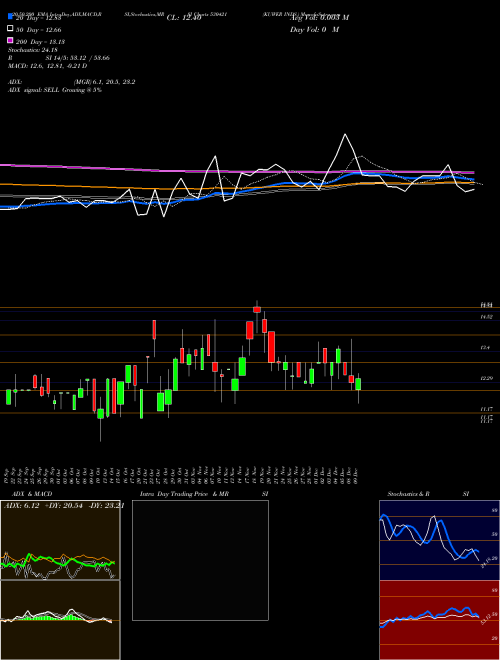Viewport: 500px width, 660px height.
Task: Click the 'ADX signal: SELL' text
Action: pos(34,90)
